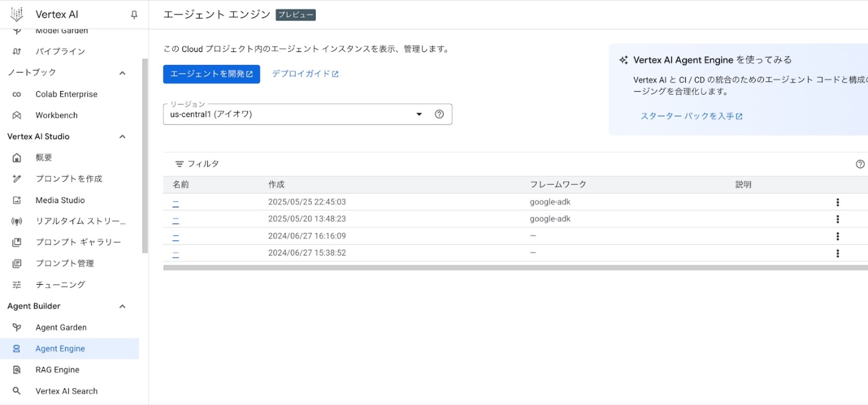The width and height of the screenshot is (868, 405).
Task: Go to Agent Garden page
Action: pos(61,328)
